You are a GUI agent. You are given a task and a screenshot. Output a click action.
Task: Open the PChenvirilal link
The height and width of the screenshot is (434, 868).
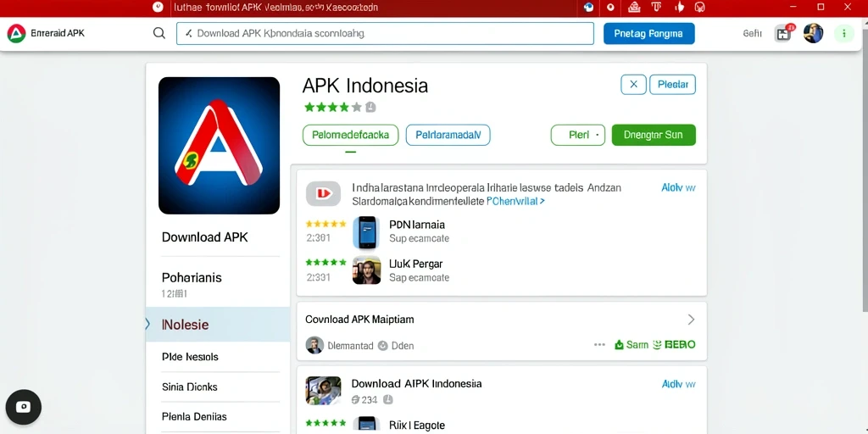(515, 202)
